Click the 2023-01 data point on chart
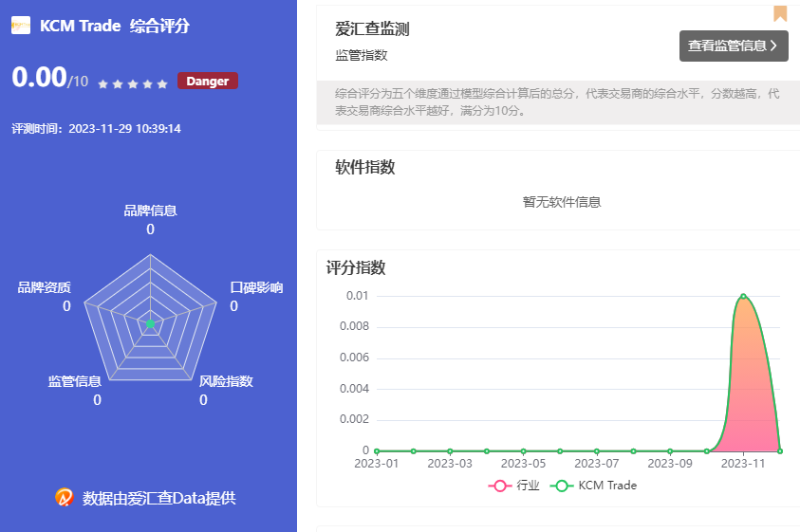 pyautogui.click(x=377, y=450)
